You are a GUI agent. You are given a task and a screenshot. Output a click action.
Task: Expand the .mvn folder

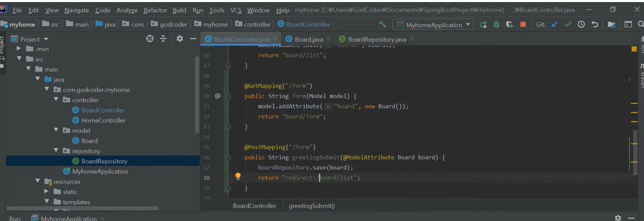(x=19, y=49)
